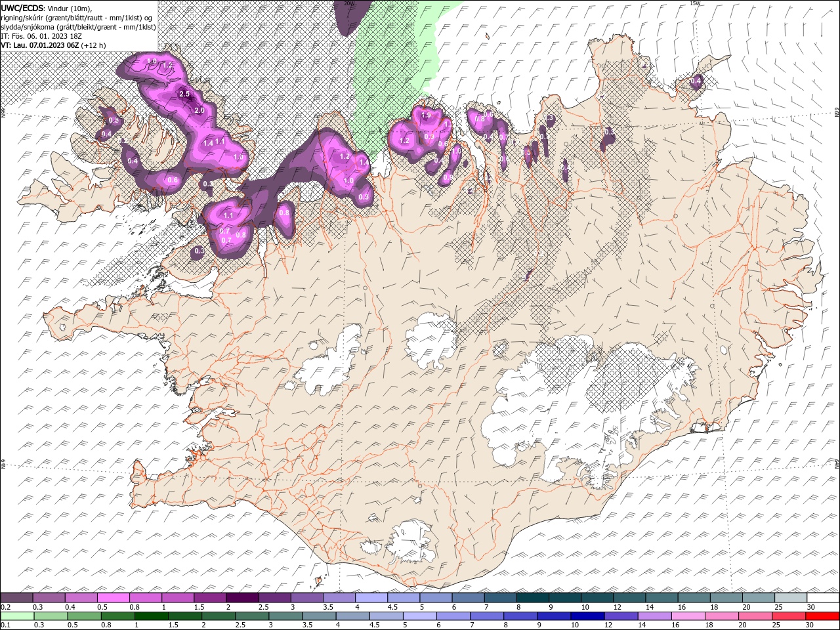This screenshot has width=840, height=630.
Task: Pick the 0.3 swatch in upper legend row
Action: click(49, 598)
